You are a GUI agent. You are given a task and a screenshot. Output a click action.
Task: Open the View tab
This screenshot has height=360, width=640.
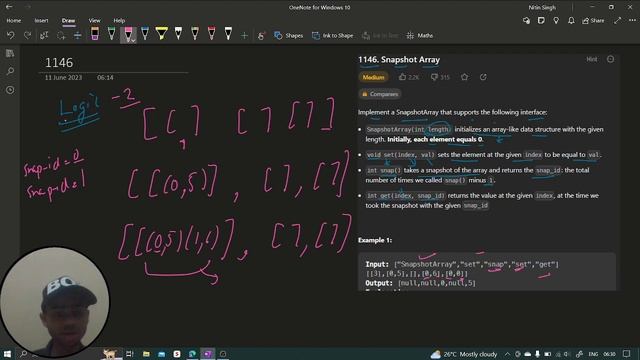94,20
